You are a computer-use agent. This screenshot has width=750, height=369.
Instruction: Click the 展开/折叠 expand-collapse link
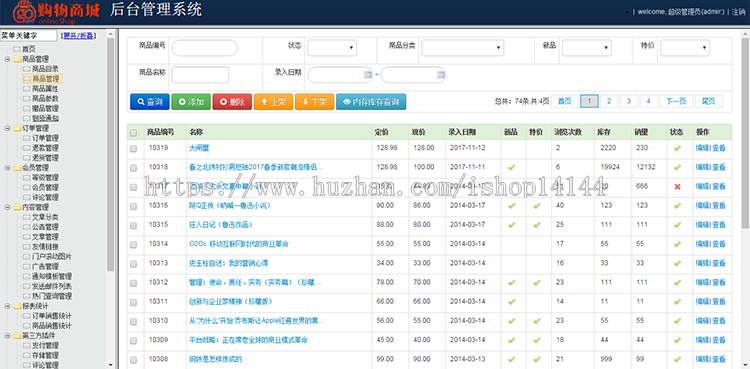pyautogui.click(x=78, y=35)
